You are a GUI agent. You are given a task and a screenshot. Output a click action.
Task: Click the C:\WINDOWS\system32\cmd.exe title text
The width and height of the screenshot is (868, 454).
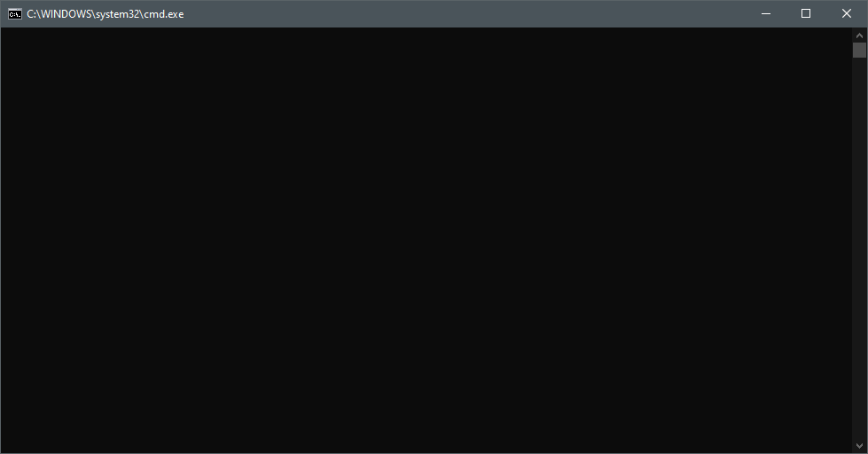(x=106, y=14)
